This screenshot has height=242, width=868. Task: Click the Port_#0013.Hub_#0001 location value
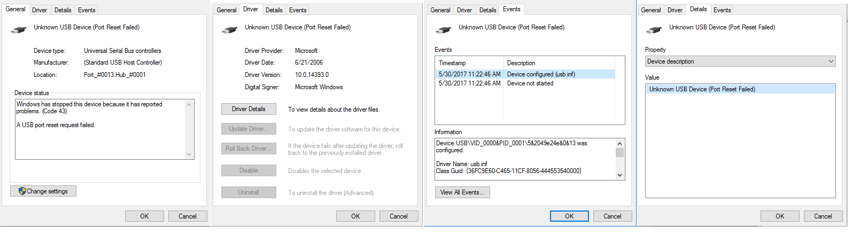115,75
